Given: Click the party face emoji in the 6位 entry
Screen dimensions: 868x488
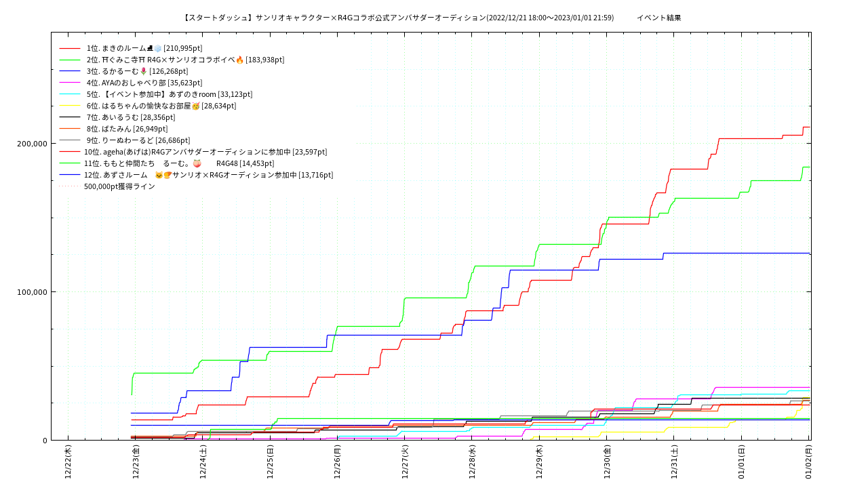Looking at the screenshot, I should [196, 106].
